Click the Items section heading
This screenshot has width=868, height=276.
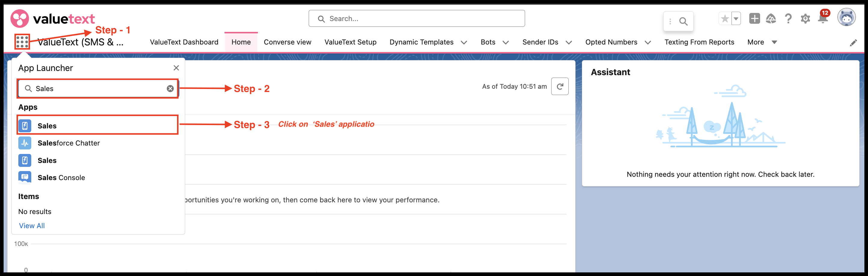point(29,196)
